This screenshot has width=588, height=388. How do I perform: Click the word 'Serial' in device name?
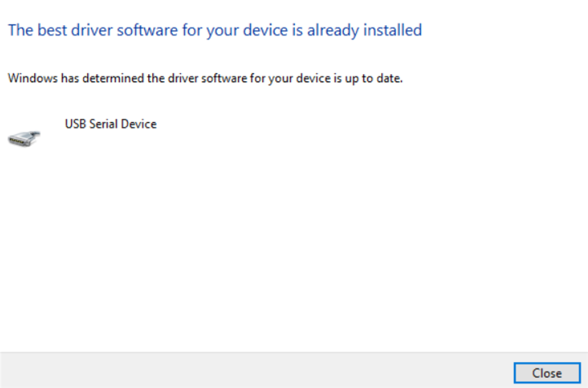[x=103, y=124]
